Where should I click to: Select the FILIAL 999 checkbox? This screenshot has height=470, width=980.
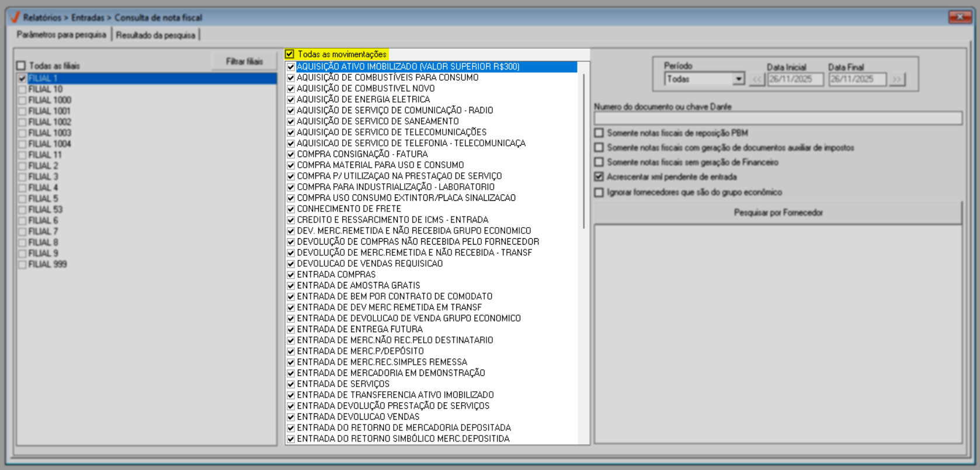point(22,264)
